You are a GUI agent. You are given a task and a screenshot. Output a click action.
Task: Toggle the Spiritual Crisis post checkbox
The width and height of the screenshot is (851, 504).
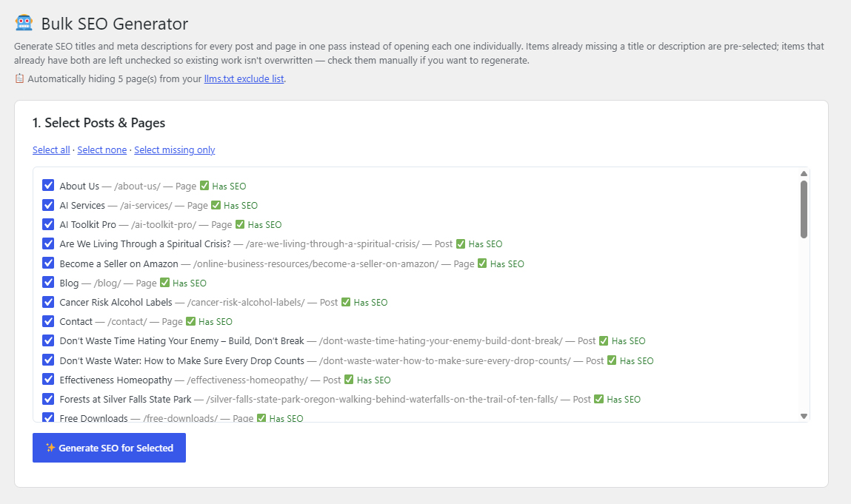tap(48, 243)
